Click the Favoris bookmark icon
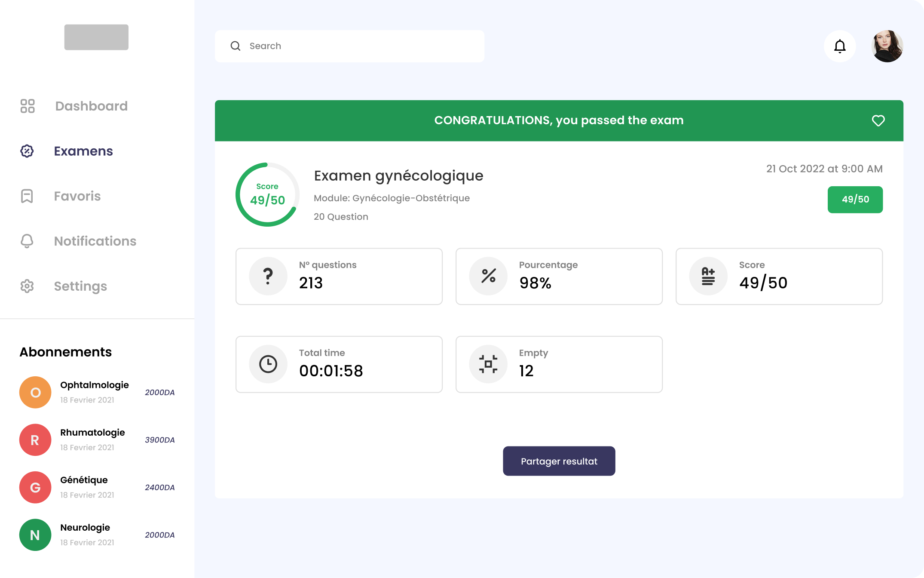Screen dimensions: 924x578 point(27,196)
